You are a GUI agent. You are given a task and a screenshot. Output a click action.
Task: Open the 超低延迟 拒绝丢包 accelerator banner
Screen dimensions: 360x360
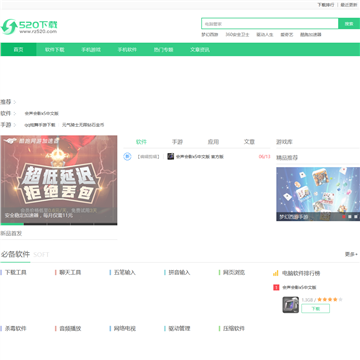(x=59, y=180)
